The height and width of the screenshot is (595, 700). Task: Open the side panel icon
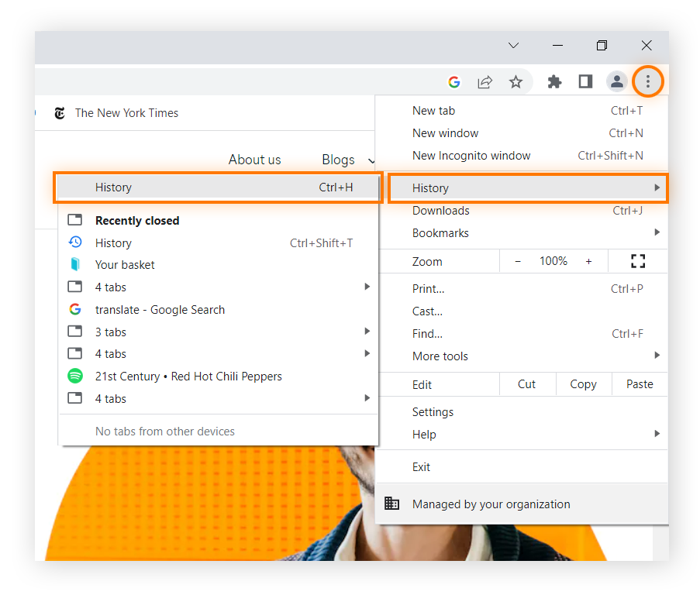[585, 81]
